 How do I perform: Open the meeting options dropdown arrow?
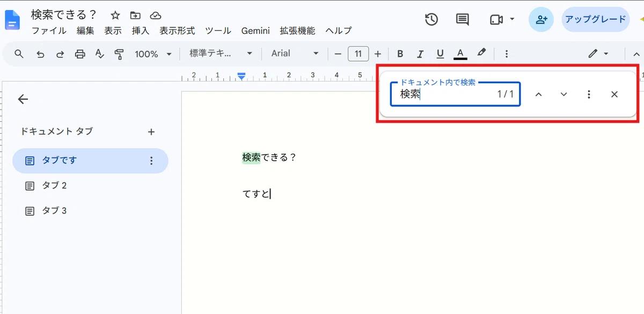point(512,20)
